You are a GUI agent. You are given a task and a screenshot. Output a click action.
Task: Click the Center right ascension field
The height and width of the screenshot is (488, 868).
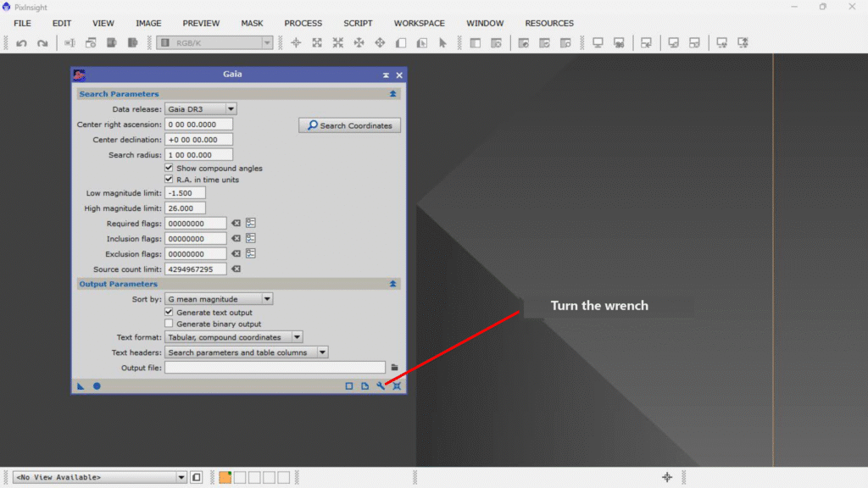click(x=198, y=125)
